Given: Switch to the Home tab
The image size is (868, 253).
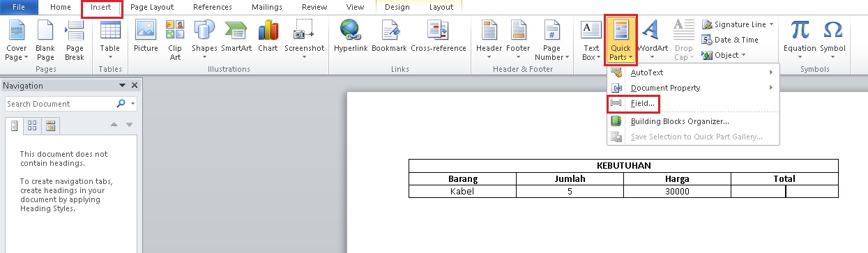Looking at the screenshot, I should point(61,7).
